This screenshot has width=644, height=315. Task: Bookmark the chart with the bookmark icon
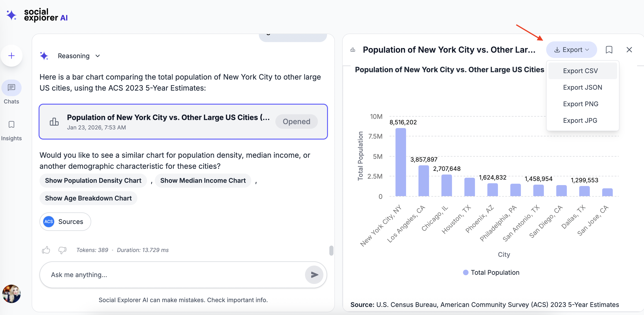coord(609,50)
